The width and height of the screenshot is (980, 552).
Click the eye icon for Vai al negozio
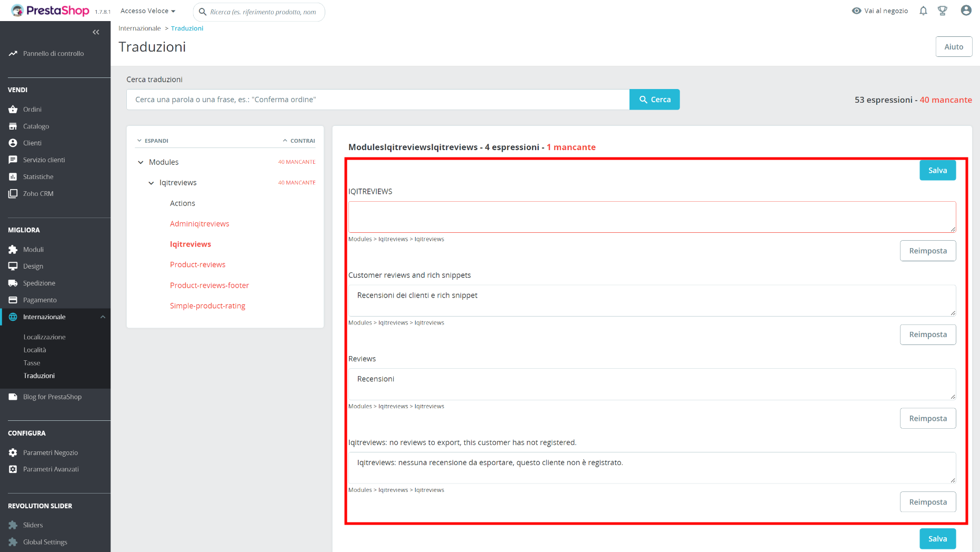coord(856,11)
